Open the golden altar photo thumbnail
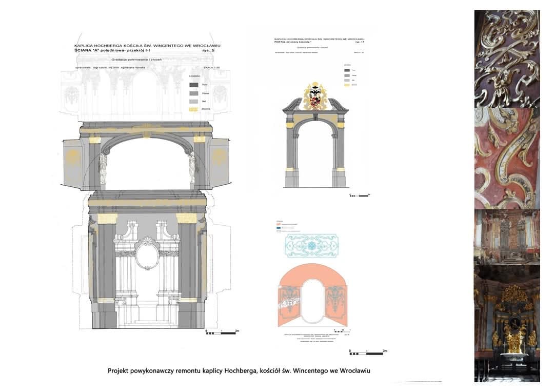 [507, 323]
